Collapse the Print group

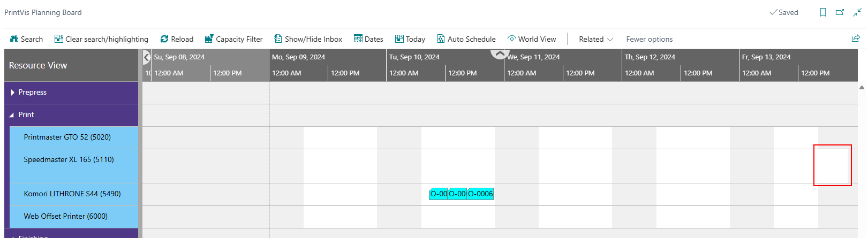pos(12,115)
